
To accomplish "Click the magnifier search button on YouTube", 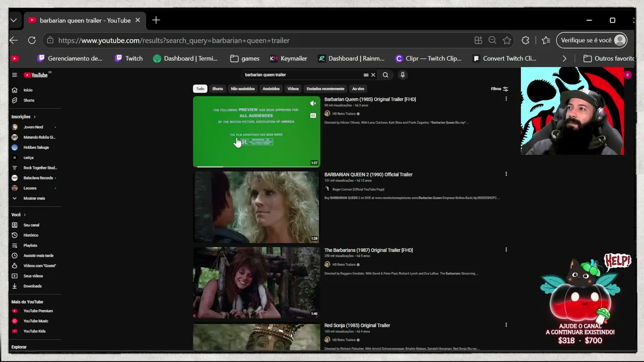I will point(385,75).
